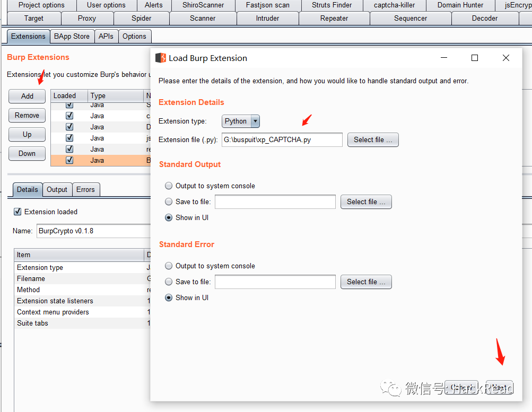Click the Burp logo in the dialog title bar

click(161, 58)
